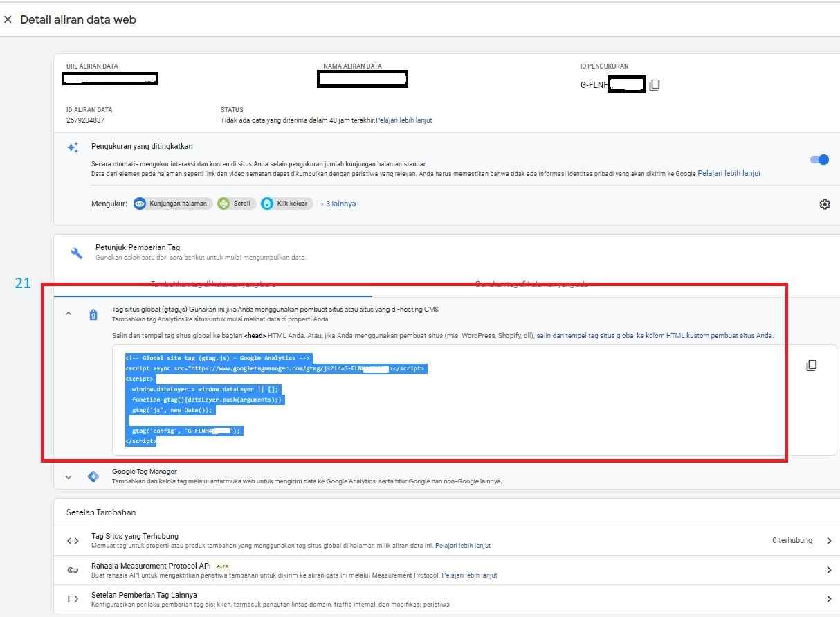Click the Global site tag comment line in code

point(219,358)
